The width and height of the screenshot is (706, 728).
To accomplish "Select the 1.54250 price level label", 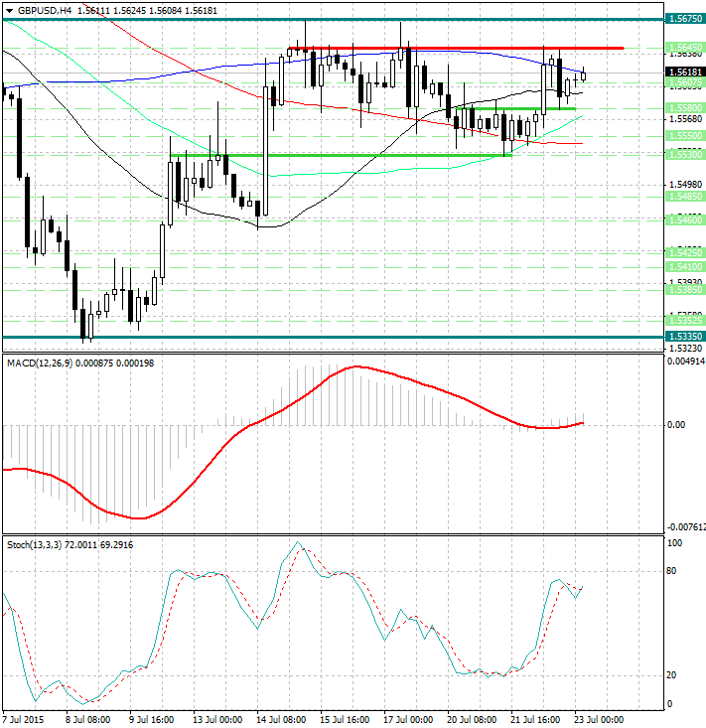I will pos(685,252).
